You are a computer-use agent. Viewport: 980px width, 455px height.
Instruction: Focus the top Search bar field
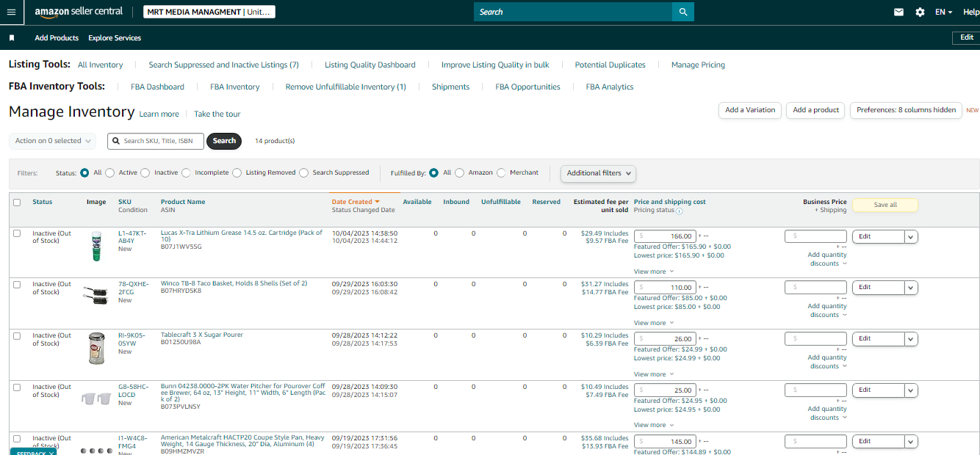(573, 12)
